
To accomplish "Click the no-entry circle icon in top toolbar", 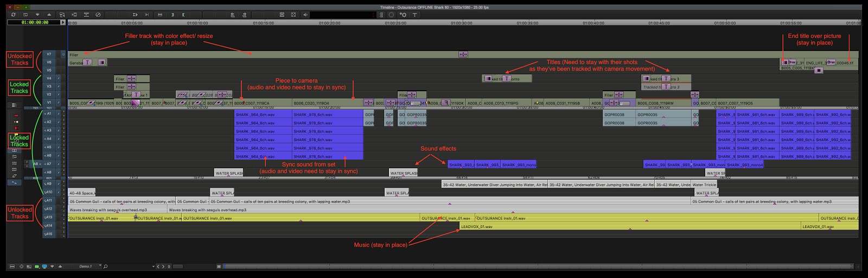I will pyautogui.click(x=98, y=15).
